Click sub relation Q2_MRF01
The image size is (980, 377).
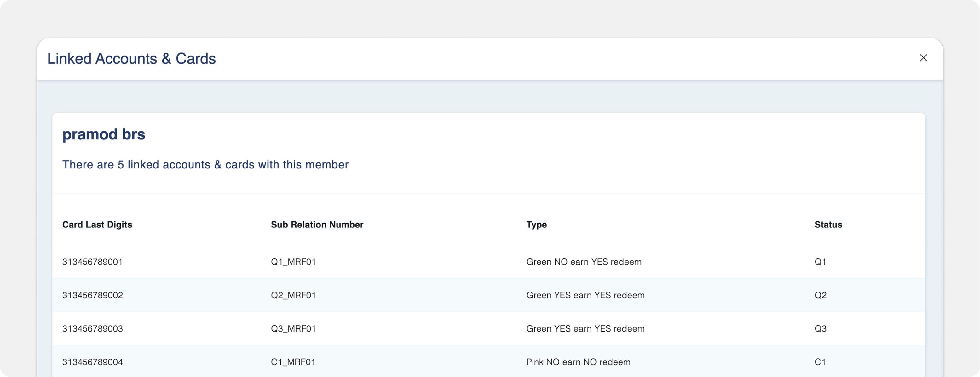pos(293,296)
